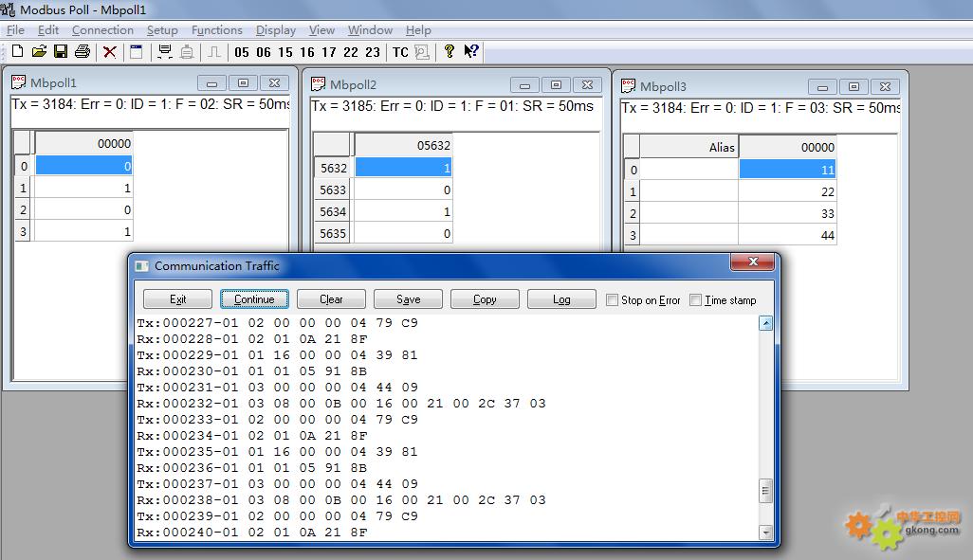973x560 pixels.
Task: Click the greyed-out disconnect toolbar icon
Action: click(x=187, y=52)
